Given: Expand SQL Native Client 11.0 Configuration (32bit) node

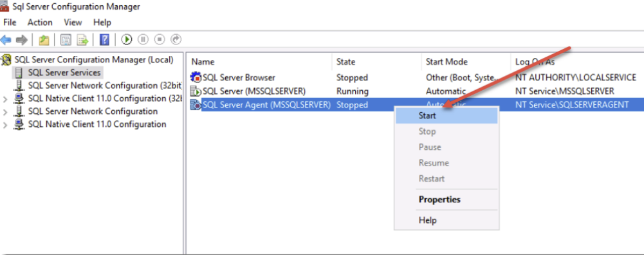Looking at the screenshot, I should tap(5, 99).
